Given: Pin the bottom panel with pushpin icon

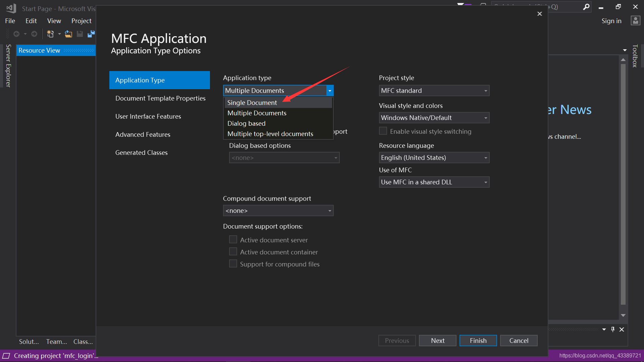Looking at the screenshot, I should click(x=613, y=329).
